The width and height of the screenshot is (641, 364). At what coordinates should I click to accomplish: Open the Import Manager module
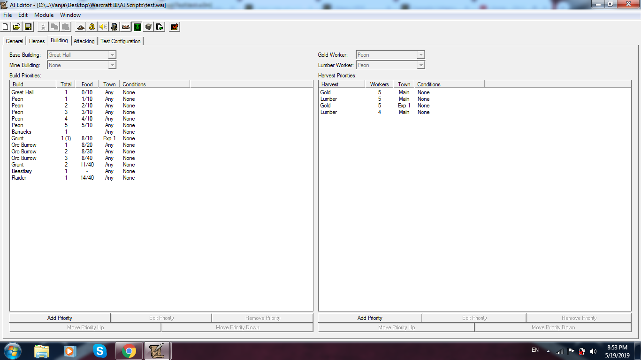tap(160, 27)
